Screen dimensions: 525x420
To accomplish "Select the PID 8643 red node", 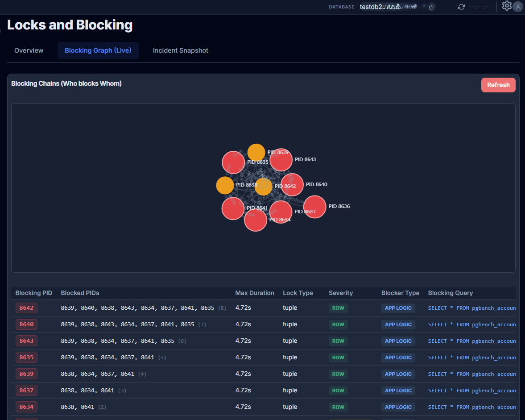I will pyautogui.click(x=281, y=160).
